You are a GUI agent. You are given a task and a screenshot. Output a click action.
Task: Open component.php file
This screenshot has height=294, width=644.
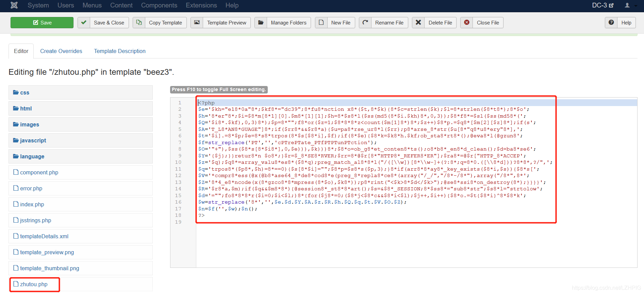pos(81,172)
